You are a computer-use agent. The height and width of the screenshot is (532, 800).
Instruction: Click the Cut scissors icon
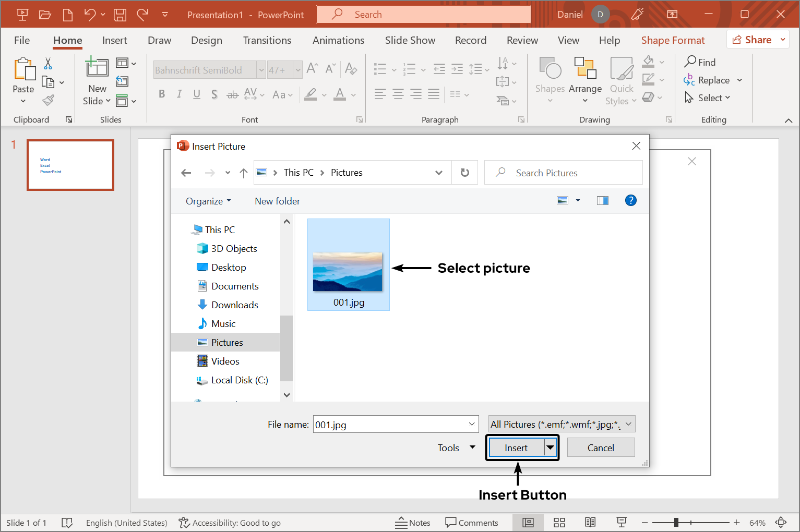coord(48,64)
